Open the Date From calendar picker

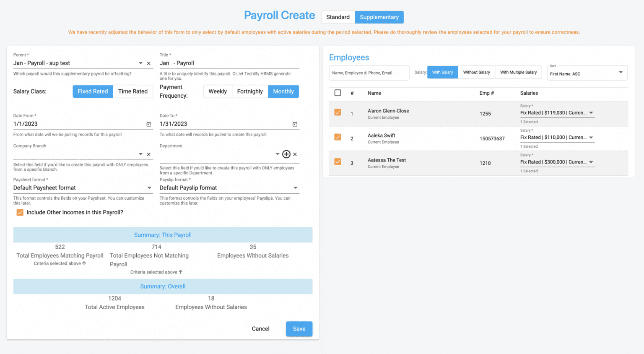coord(148,124)
